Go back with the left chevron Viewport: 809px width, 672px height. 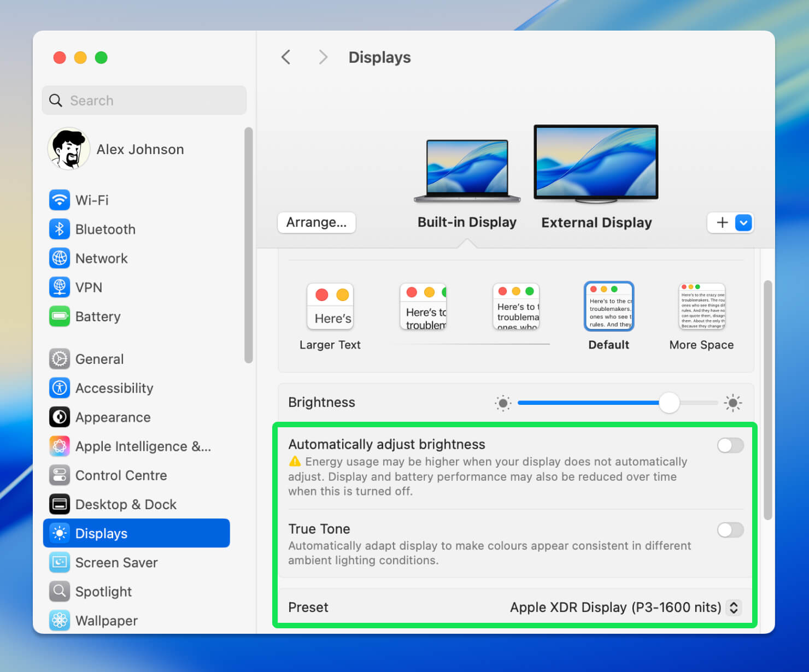pyautogui.click(x=286, y=57)
